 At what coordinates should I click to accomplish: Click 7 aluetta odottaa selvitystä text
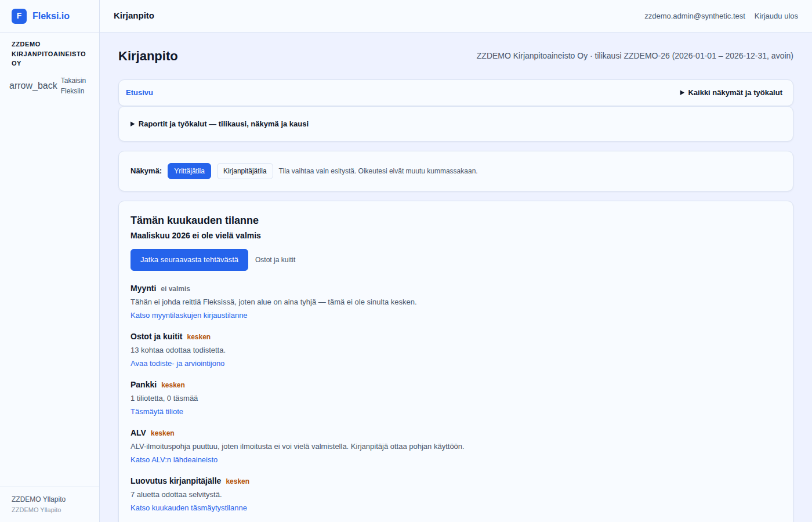176,495
